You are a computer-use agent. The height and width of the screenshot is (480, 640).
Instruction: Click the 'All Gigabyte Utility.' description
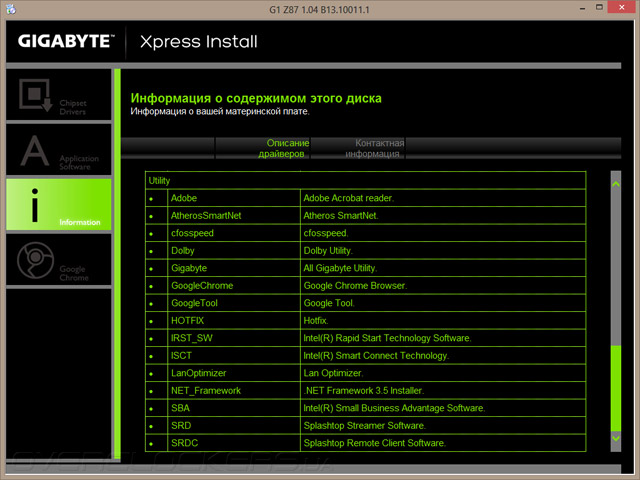coord(340,268)
